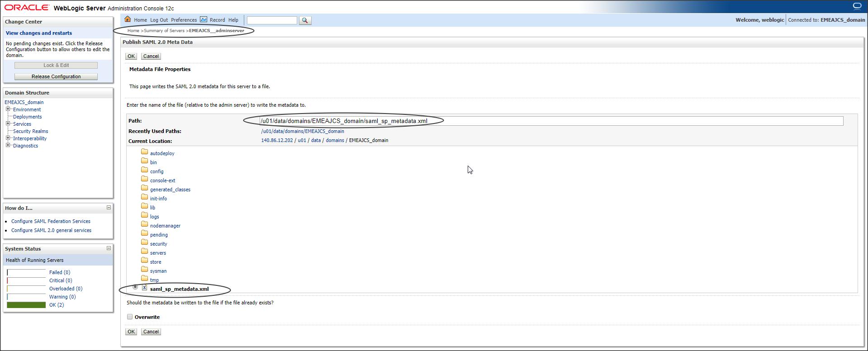
Task: Open the Home toolbar link
Action: [140, 20]
